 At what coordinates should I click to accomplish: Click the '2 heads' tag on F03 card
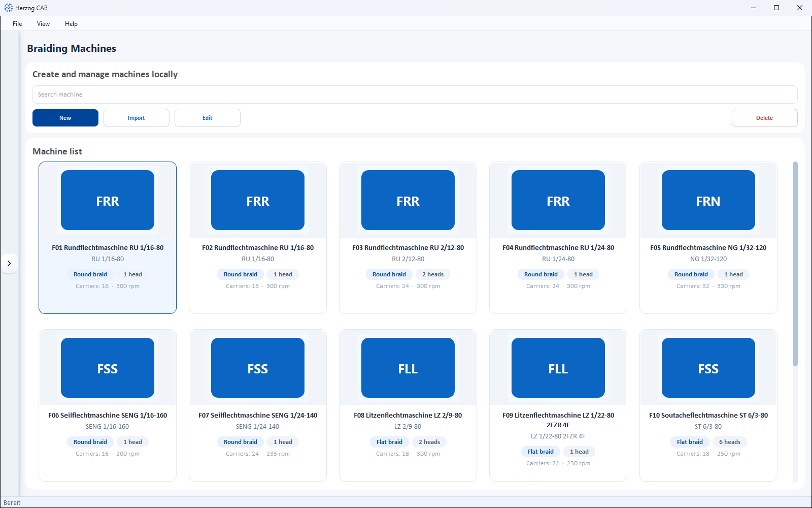point(433,274)
